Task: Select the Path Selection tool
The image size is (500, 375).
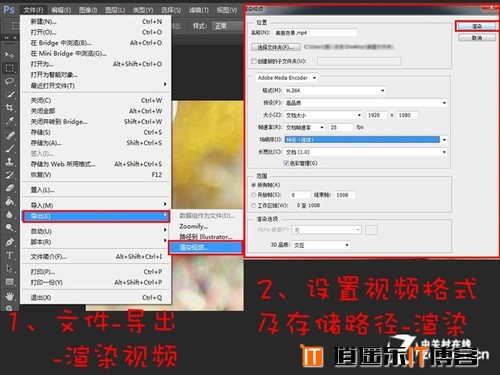Action: [x=9, y=269]
